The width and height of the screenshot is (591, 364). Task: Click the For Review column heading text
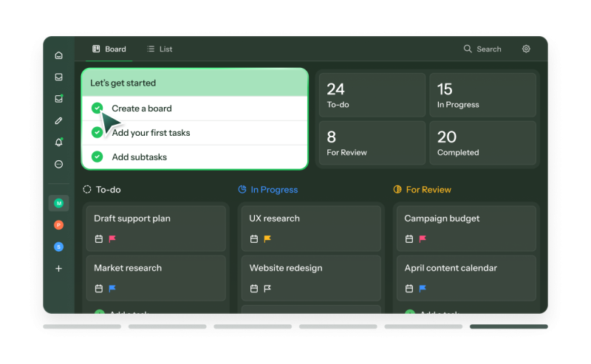point(428,190)
